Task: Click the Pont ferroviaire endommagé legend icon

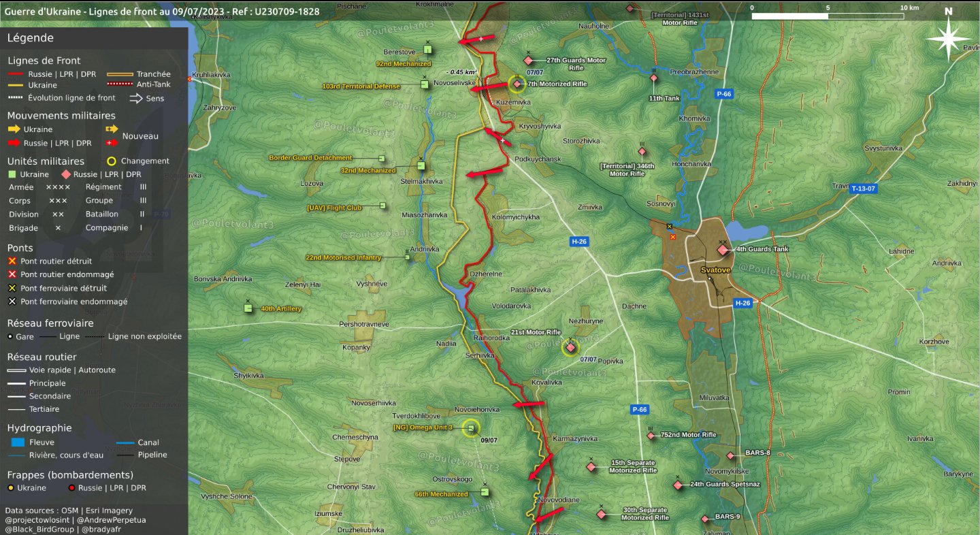Action: (12, 302)
